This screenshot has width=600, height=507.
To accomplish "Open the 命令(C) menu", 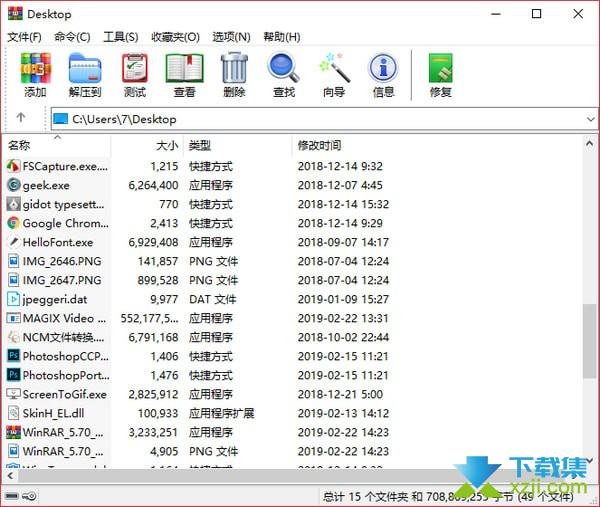I will 72,37.
